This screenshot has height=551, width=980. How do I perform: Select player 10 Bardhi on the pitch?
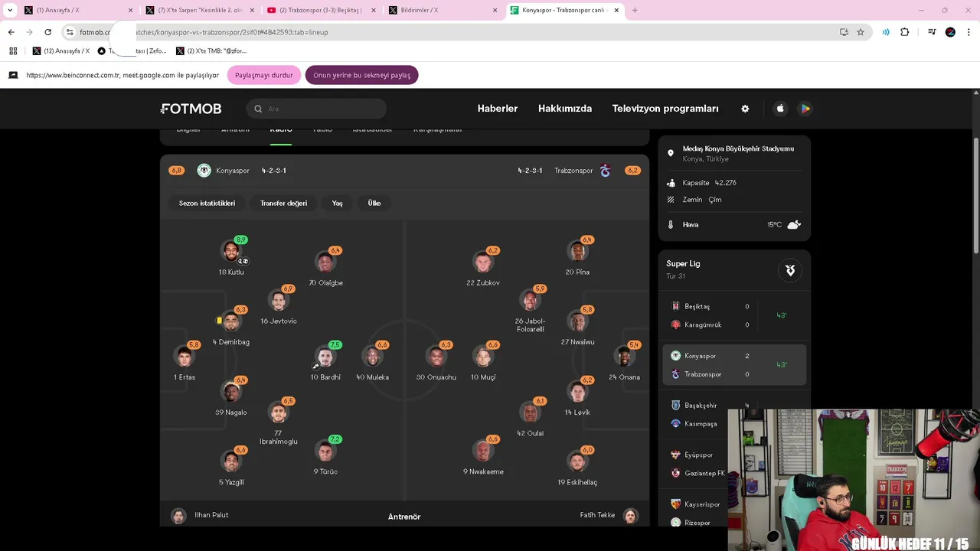(325, 356)
